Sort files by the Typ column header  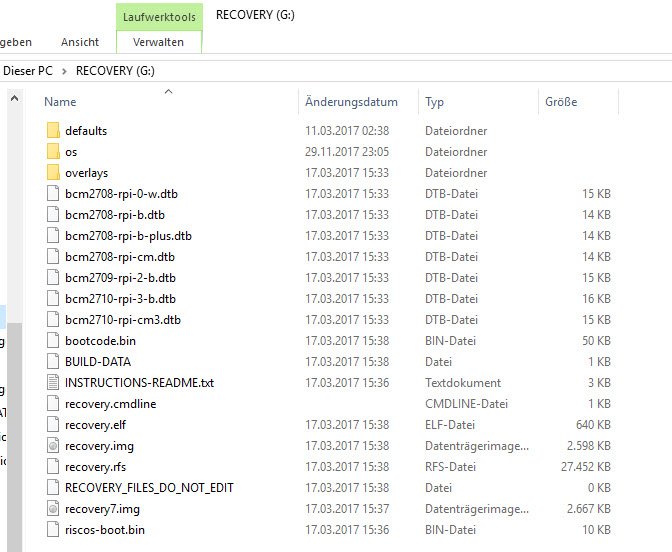(434, 102)
